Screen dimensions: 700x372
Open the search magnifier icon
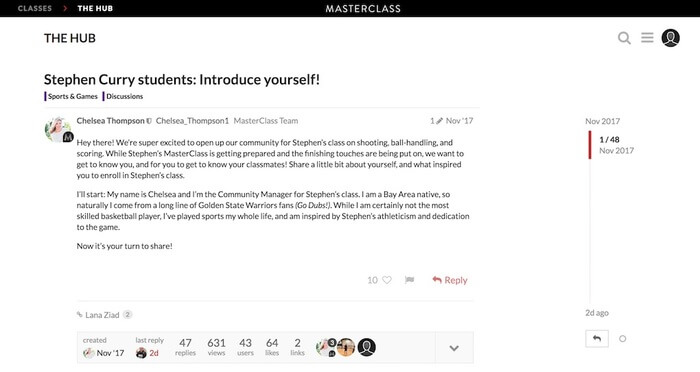(624, 38)
